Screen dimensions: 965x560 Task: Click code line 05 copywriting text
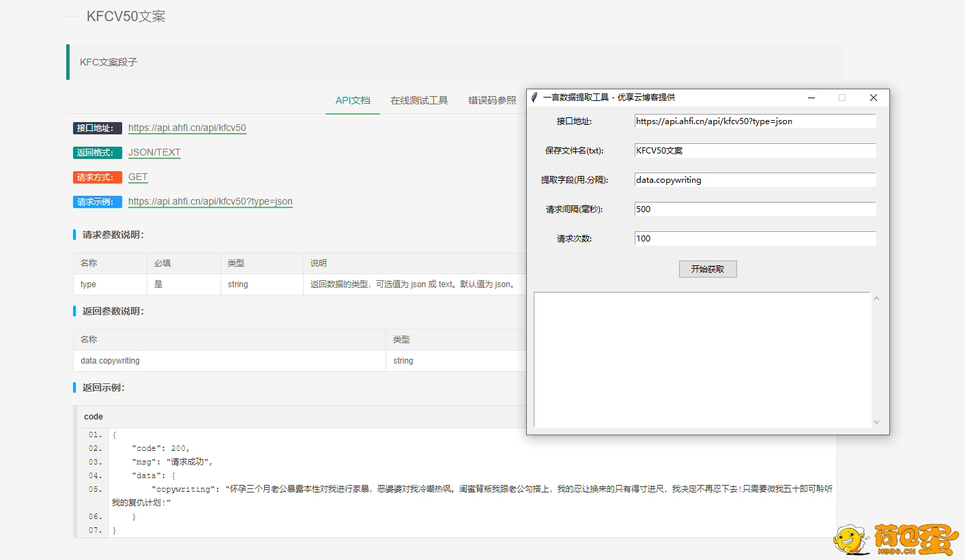tap(472, 496)
